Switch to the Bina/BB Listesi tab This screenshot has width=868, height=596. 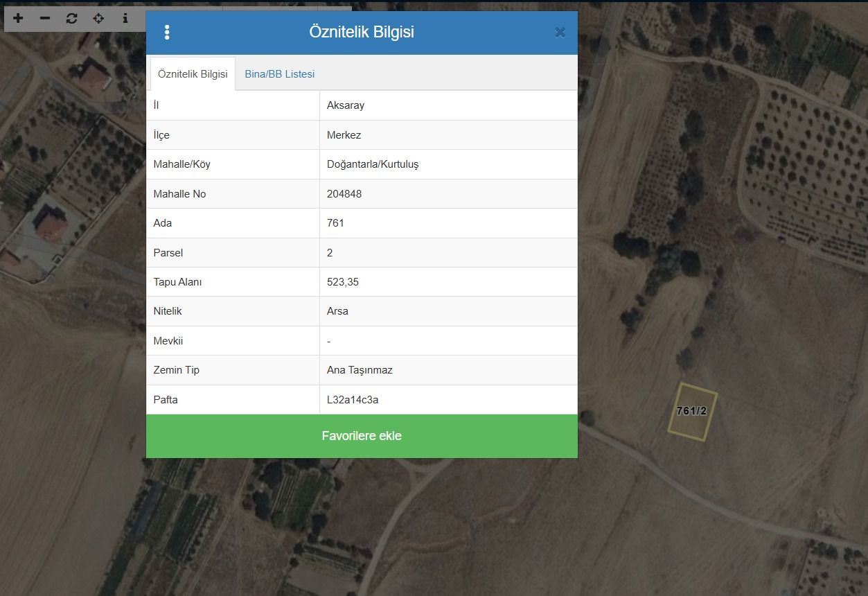point(280,73)
